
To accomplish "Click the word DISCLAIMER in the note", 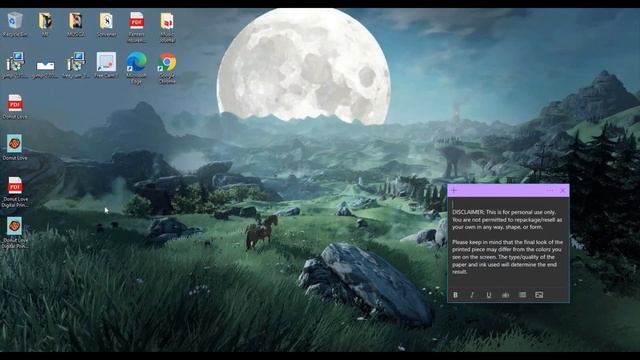I will 468,212.
